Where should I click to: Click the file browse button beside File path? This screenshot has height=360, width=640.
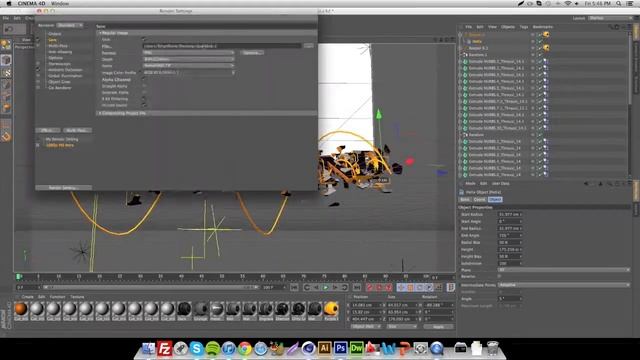pyautogui.click(x=309, y=46)
